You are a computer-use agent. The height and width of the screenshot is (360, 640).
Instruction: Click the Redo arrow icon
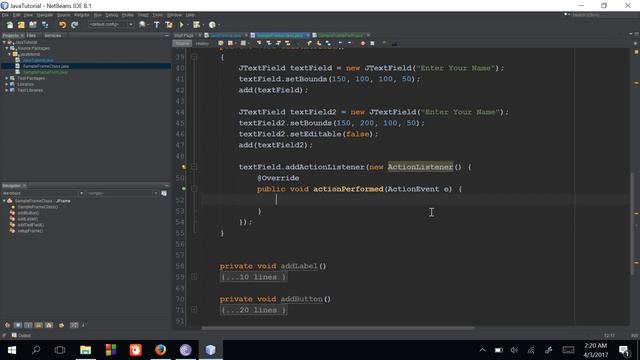[75, 25]
